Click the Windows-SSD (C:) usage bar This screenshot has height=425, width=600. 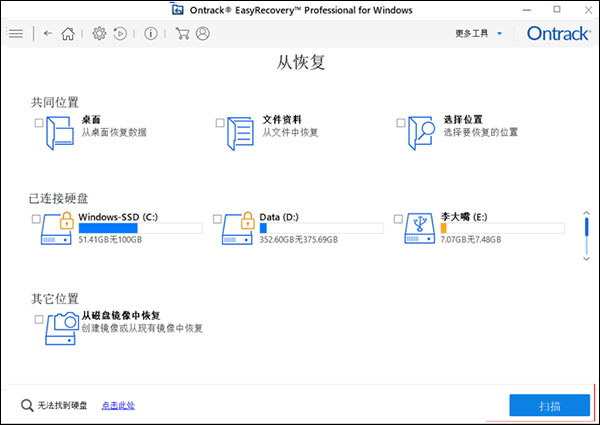140,228
